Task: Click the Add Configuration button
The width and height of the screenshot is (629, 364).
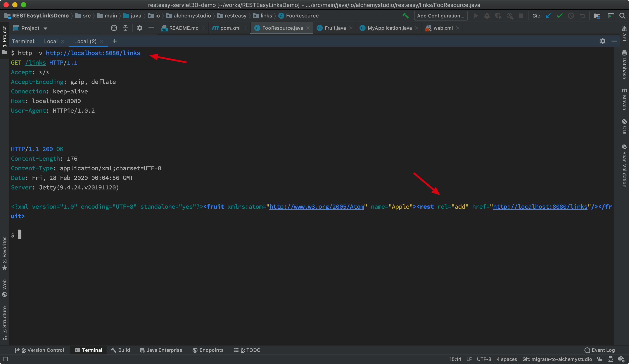Action: click(441, 16)
